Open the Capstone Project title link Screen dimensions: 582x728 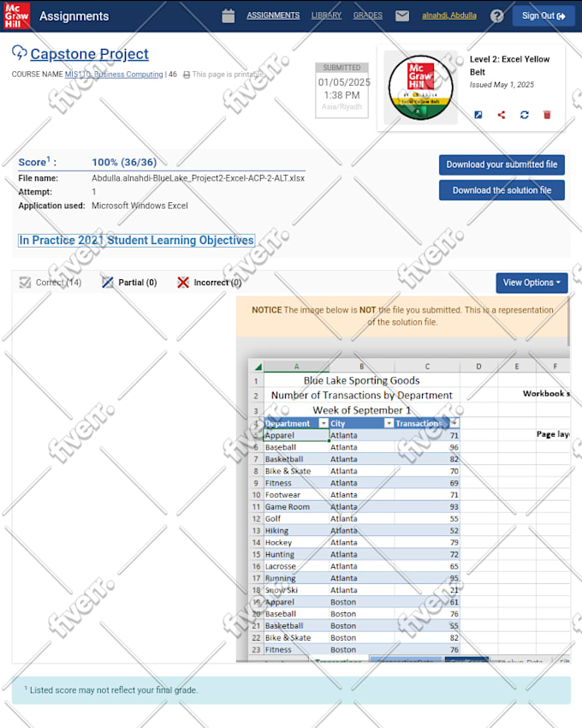[90, 54]
